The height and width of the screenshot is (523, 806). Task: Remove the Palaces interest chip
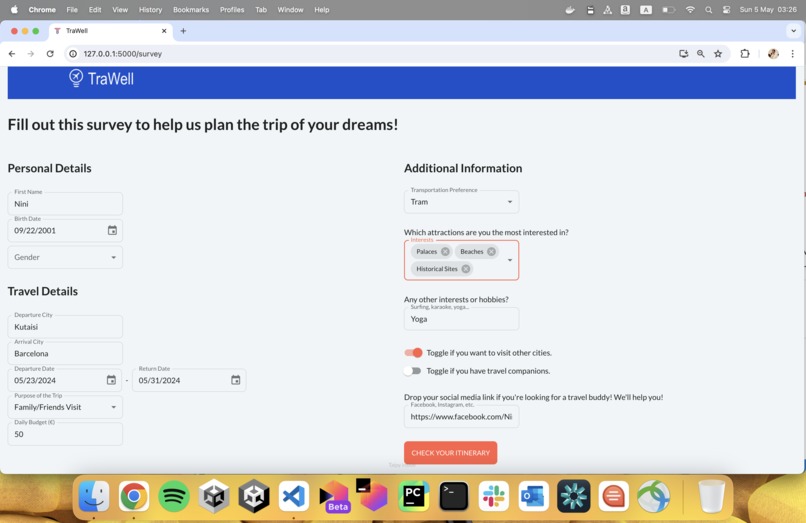tap(445, 251)
